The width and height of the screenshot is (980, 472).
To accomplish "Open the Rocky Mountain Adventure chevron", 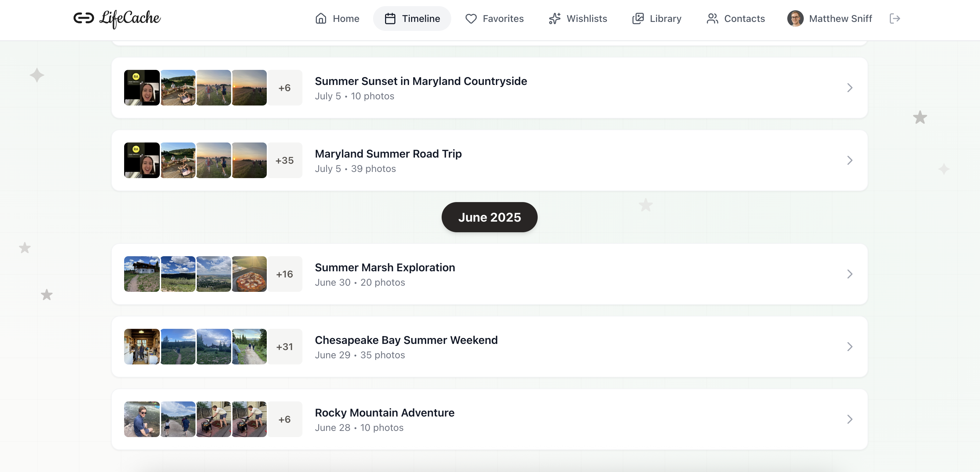I will [850, 419].
